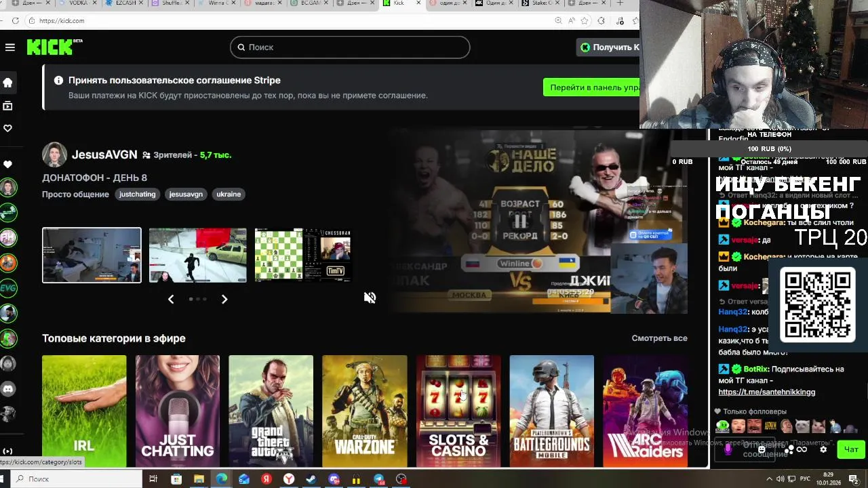
Task: Open the Home icon in the left sidebar
Action: coord(7,83)
